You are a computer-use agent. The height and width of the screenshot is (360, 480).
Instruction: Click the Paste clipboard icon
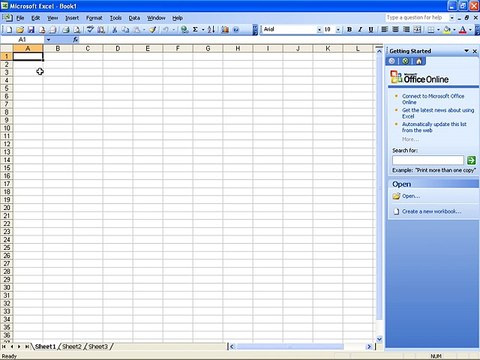[x=137, y=30]
